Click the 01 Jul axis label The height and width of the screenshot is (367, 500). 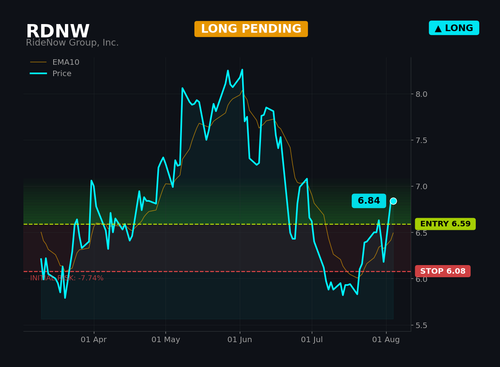[312, 340]
